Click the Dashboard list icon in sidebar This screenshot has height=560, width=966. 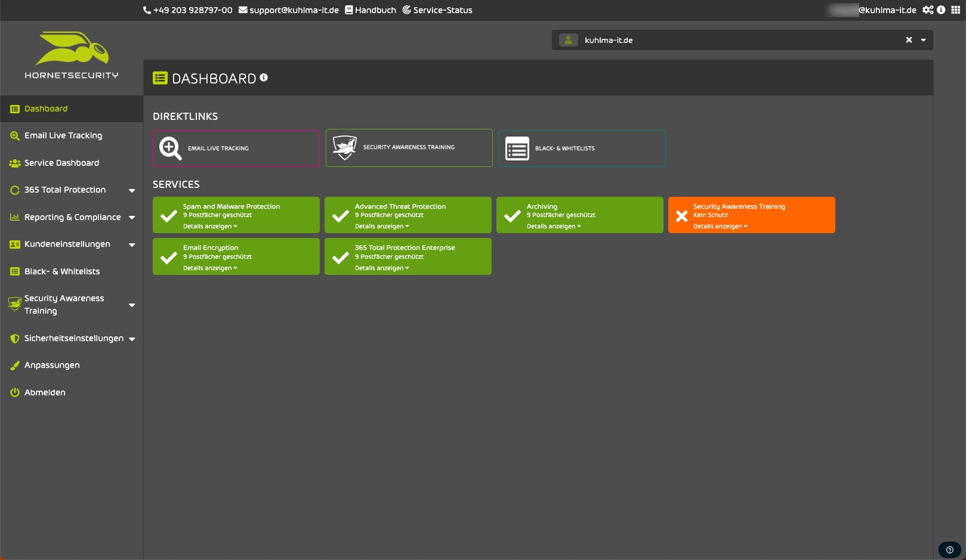click(x=15, y=109)
